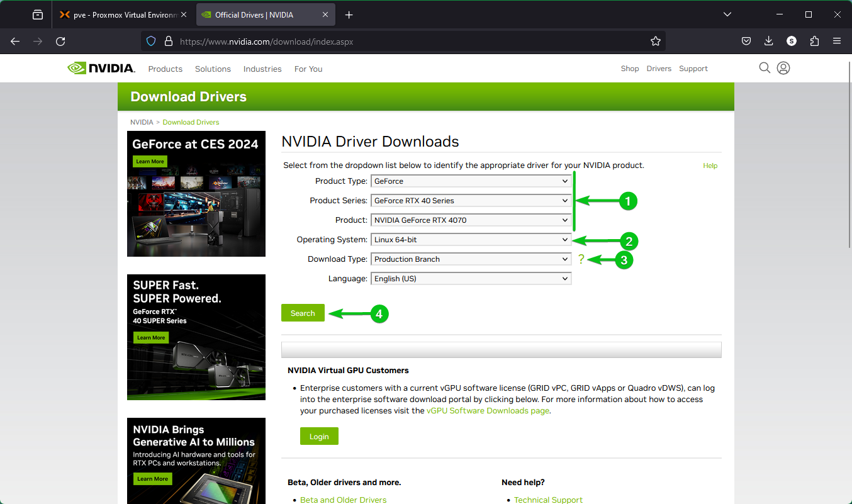This screenshot has width=852, height=504.
Task: Open the GeForce at CES 2024 banner image
Action: pos(196,194)
